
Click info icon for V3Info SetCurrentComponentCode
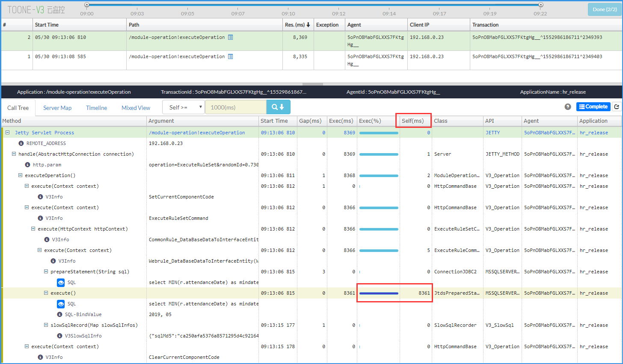pos(40,197)
